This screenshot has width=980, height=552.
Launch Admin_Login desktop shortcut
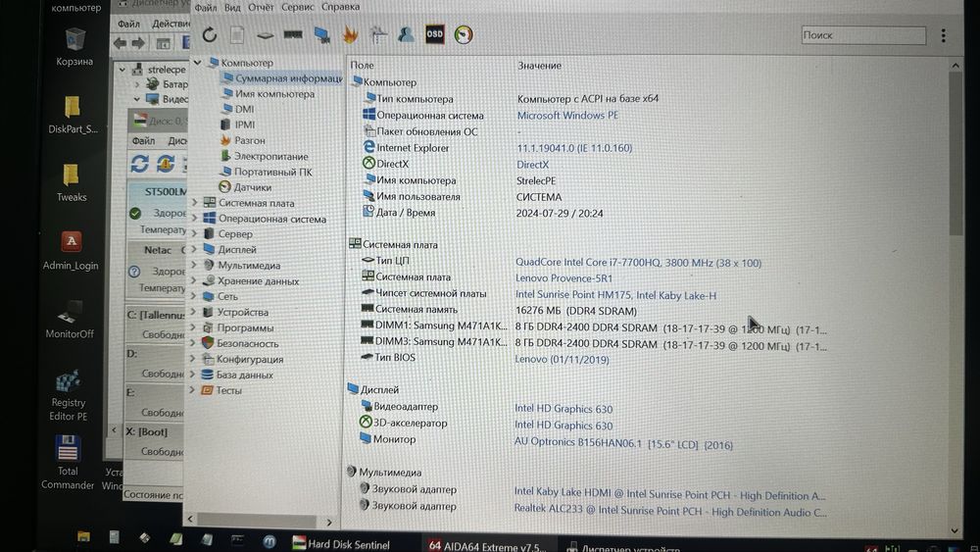71,251
